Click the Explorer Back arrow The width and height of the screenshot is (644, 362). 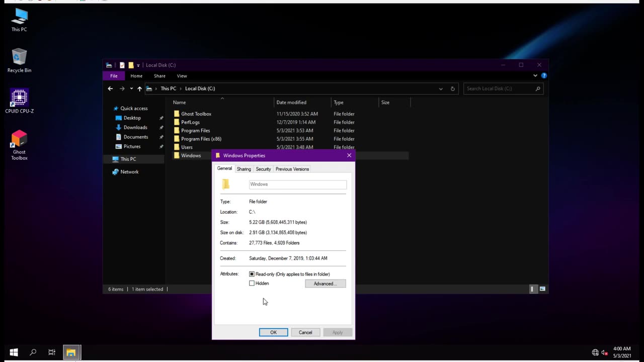tap(110, 88)
